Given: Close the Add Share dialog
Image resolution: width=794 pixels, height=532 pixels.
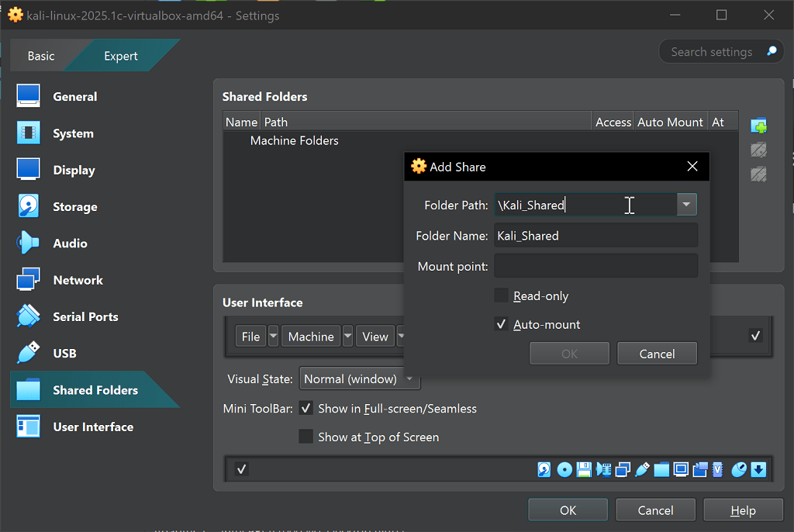Looking at the screenshot, I should [x=692, y=166].
